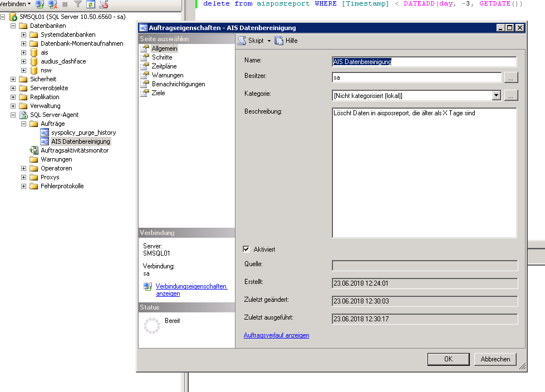Open the Kategorie dropdown list
545x392 pixels.
click(x=497, y=95)
